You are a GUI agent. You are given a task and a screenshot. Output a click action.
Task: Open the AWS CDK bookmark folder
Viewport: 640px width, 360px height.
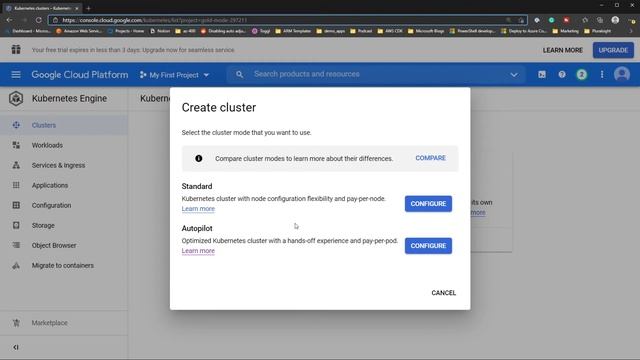pos(390,31)
